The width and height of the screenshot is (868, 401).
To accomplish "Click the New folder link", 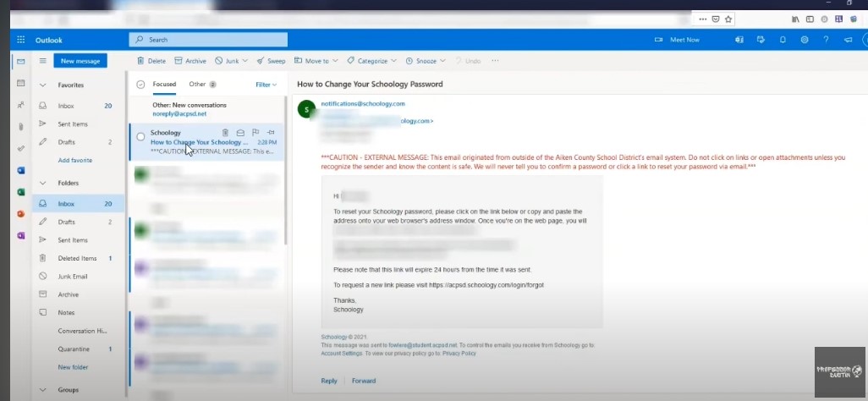I will tap(73, 367).
